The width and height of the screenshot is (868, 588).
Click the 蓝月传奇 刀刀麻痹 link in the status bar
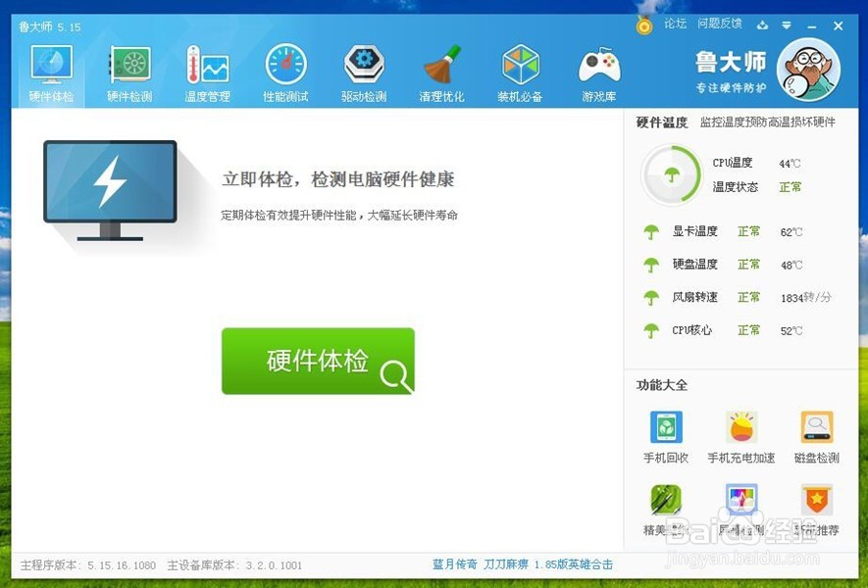[523, 564]
